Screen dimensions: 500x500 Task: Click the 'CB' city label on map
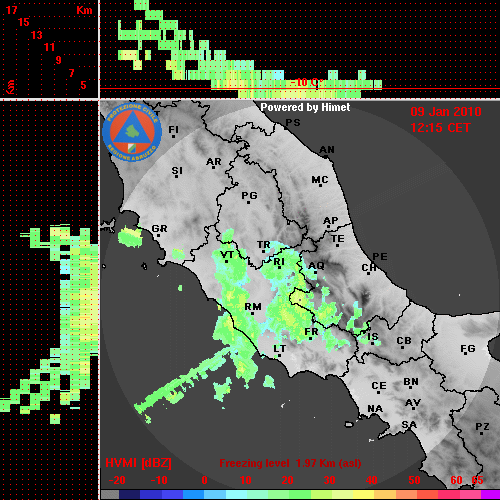404,341
